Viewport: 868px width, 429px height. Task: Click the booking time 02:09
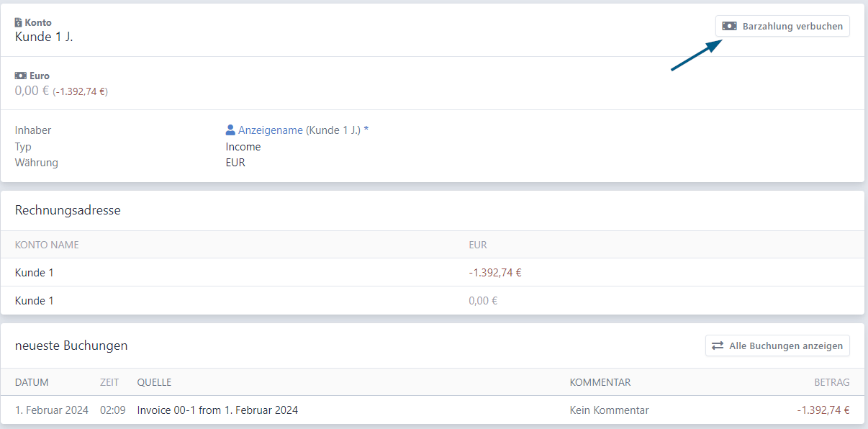(113, 410)
